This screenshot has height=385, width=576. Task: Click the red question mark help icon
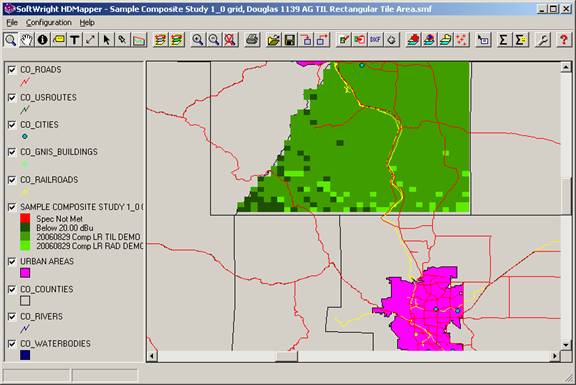pos(564,40)
